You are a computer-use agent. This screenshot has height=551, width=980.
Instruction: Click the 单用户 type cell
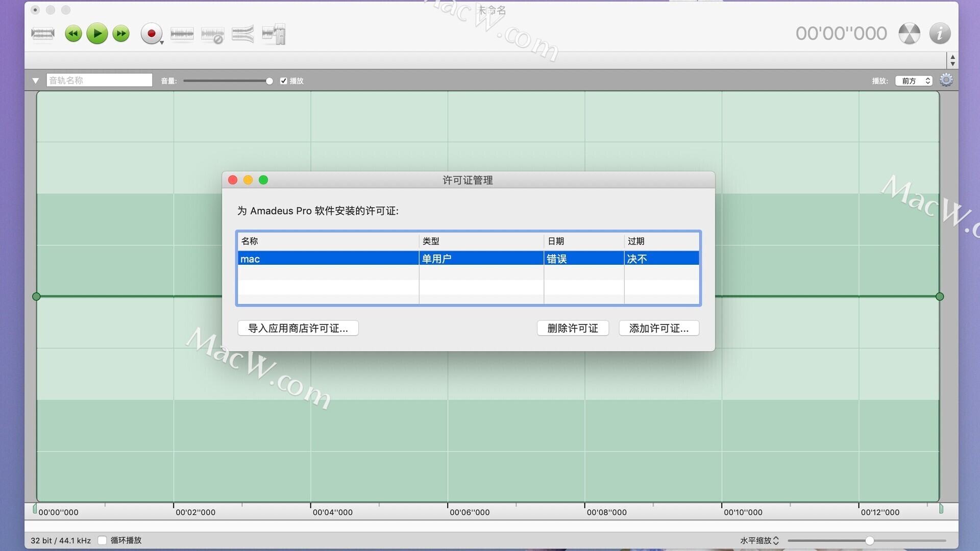click(x=481, y=259)
